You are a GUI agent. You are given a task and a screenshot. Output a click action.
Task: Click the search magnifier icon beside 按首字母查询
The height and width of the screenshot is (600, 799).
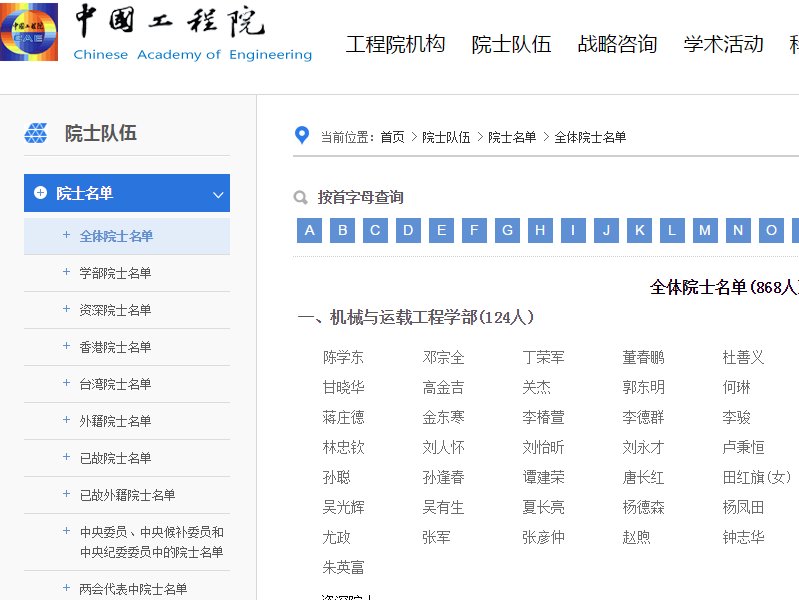[x=300, y=197]
